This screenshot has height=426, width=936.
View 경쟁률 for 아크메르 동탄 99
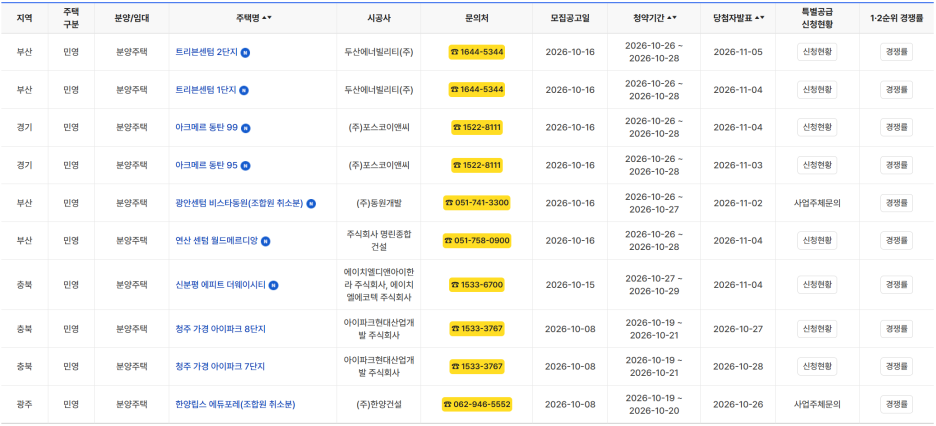click(896, 128)
